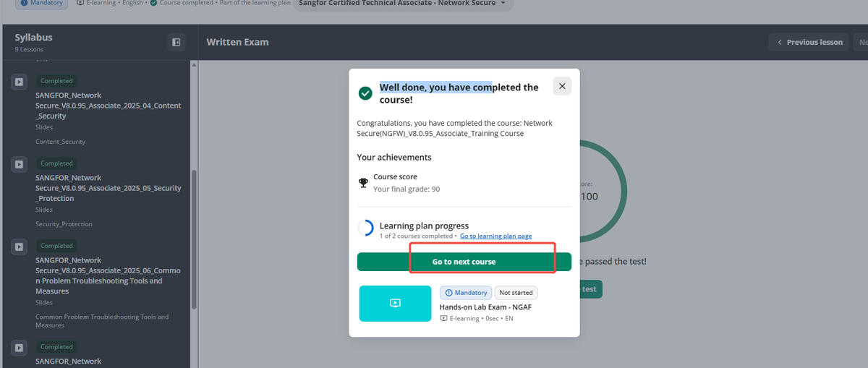Screen dimensions: 868x368
Task: Click the trophy icon beside Course score
Action: (x=364, y=183)
